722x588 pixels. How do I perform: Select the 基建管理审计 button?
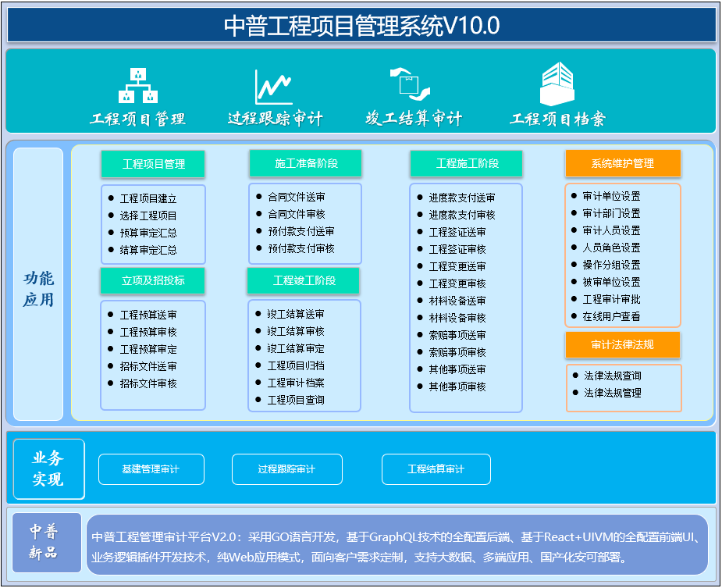pyautogui.click(x=151, y=469)
